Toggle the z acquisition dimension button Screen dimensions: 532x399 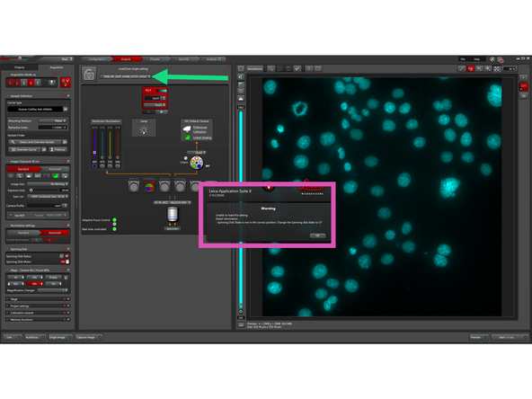click(x=23, y=83)
